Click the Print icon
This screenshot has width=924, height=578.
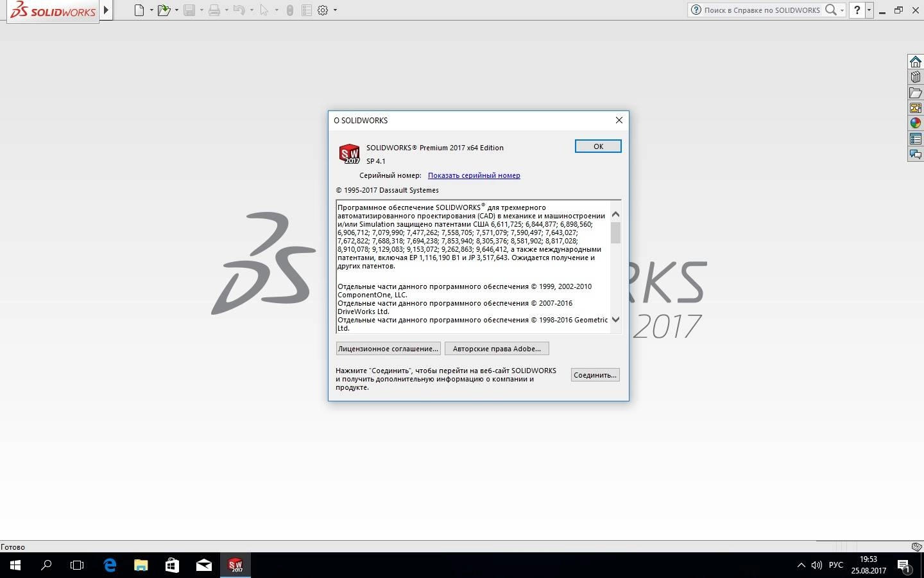(x=214, y=10)
